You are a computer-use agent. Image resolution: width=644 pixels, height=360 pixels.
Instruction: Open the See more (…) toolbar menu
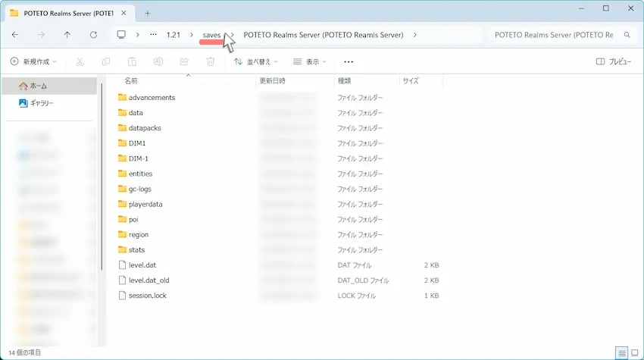click(349, 61)
